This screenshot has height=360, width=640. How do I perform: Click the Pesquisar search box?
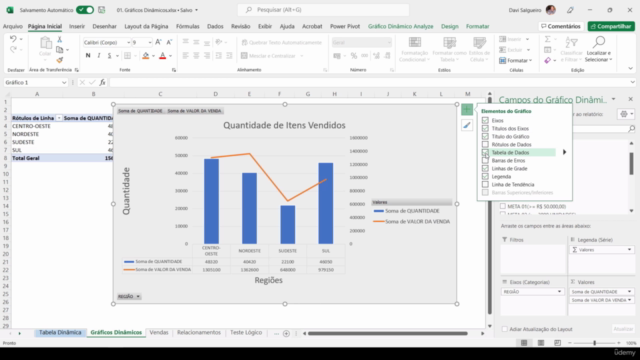[323, 10]
